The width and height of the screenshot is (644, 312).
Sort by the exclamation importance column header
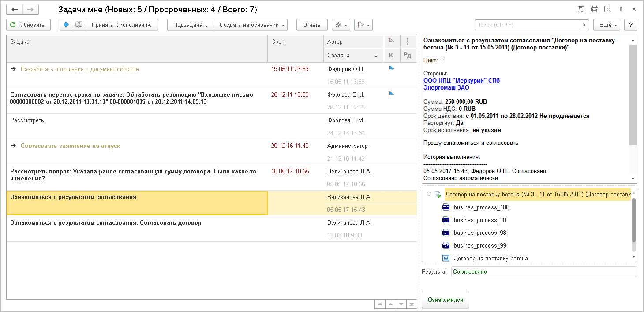click(408, 42)
